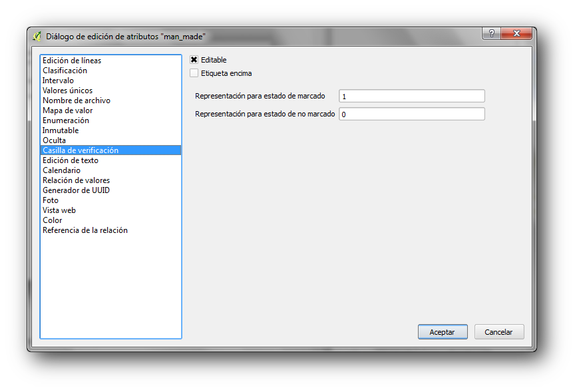The image size is (577, 392).
Task: Click the Cancelar button
Action: coord(498,332)
